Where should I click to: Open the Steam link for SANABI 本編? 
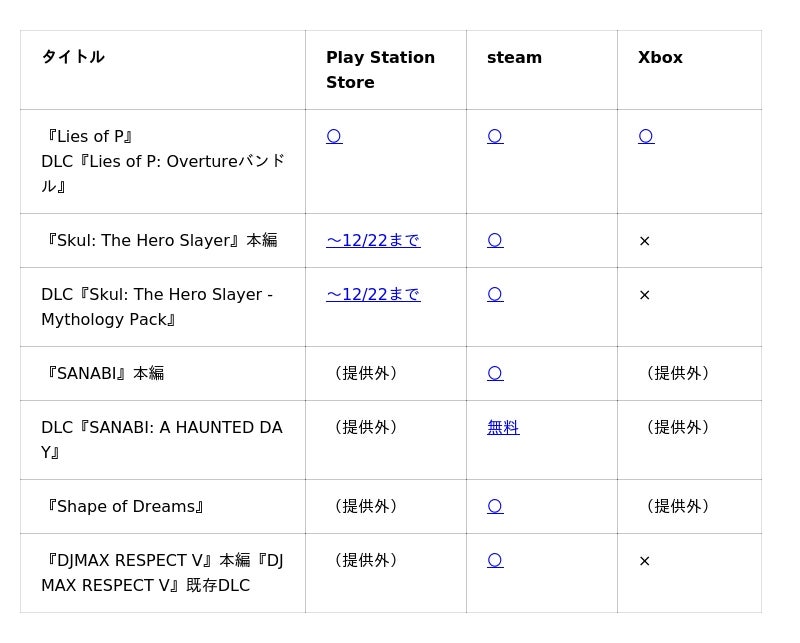coord(495,373)
